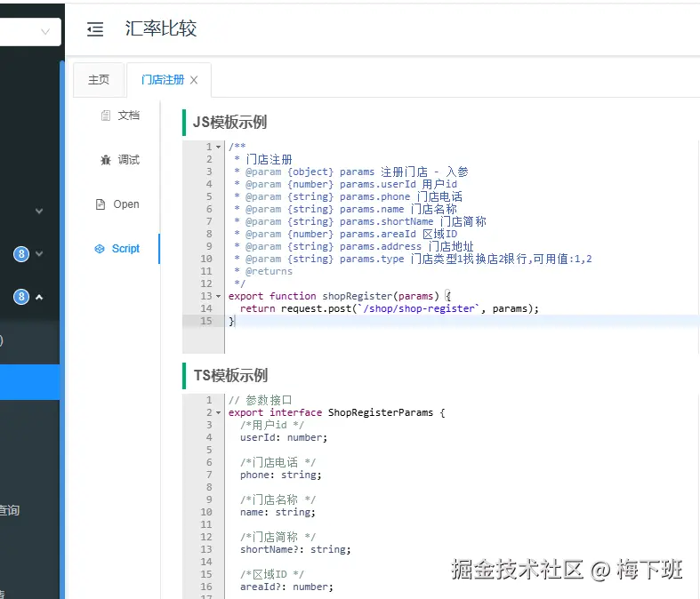Click the sidebar's blue vertical scrollbar
Viewport: 700px width, 599px height.
point(62,330)
